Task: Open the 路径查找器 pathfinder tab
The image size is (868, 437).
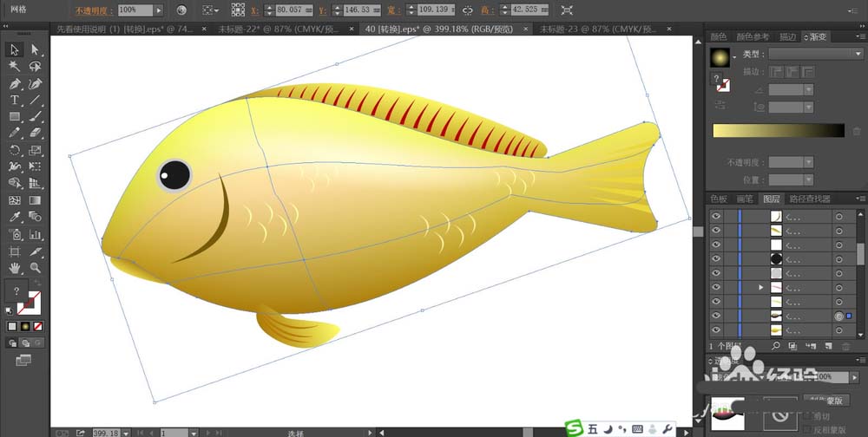Action: 810,199
